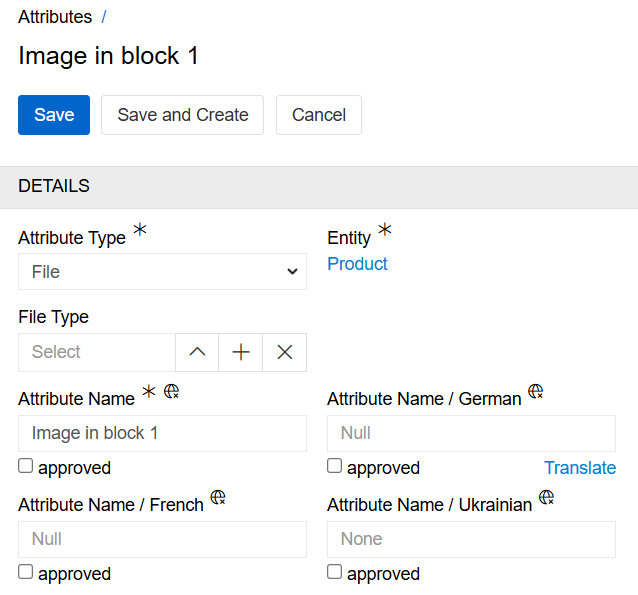Click the globe icon beside Attribute Name / French
This screenshot has height=595, width=638.
218,498
